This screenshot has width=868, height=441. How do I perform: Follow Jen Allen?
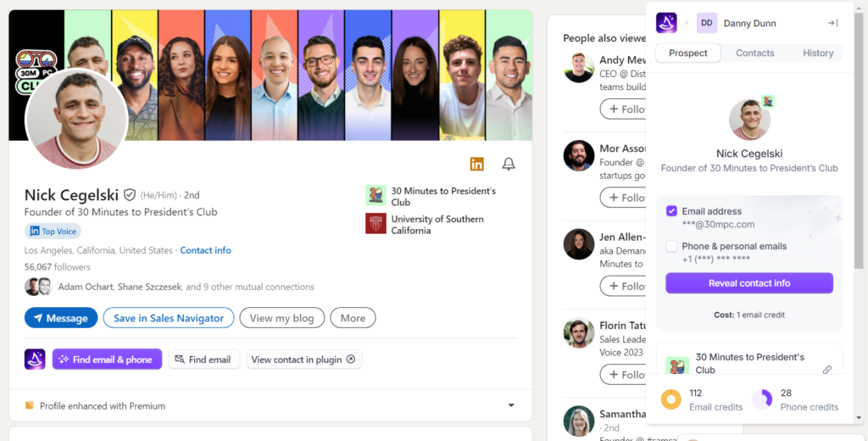click(x=624, y=286)
